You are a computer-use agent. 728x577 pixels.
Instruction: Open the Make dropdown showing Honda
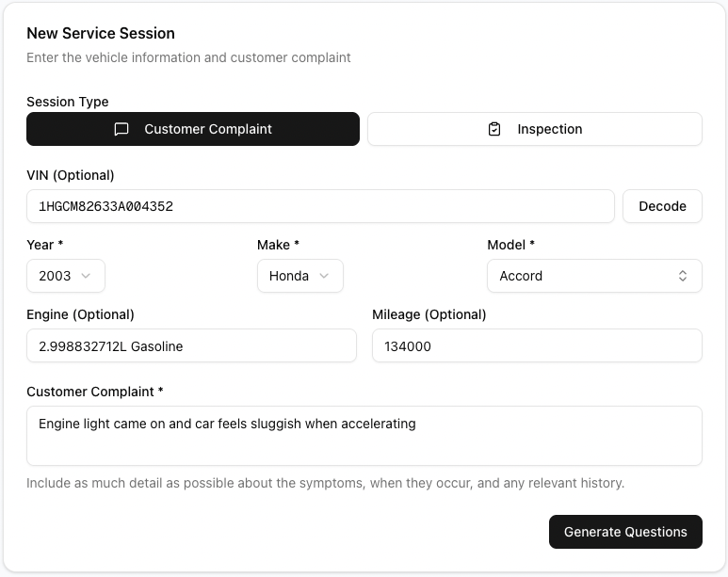pos(299,276)
